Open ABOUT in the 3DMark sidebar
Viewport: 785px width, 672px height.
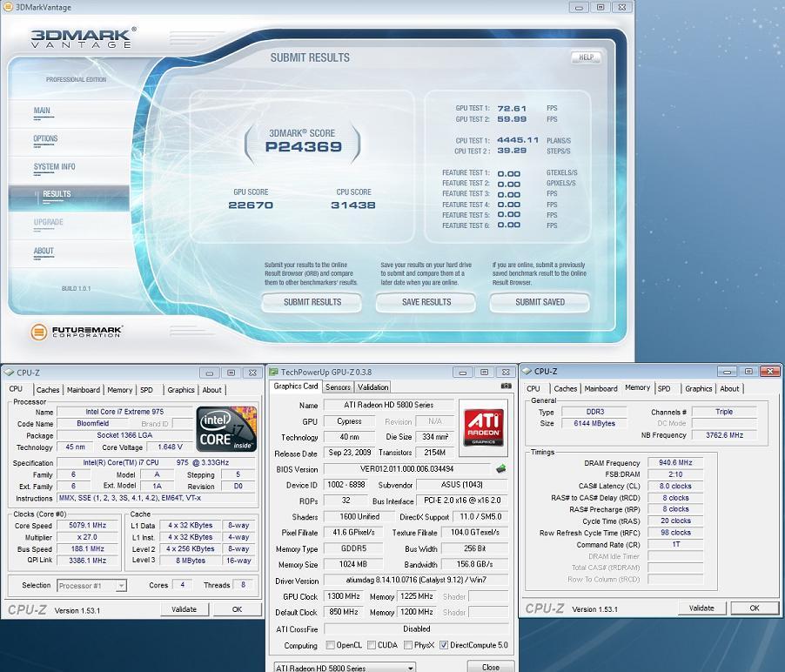click(44, 251)
